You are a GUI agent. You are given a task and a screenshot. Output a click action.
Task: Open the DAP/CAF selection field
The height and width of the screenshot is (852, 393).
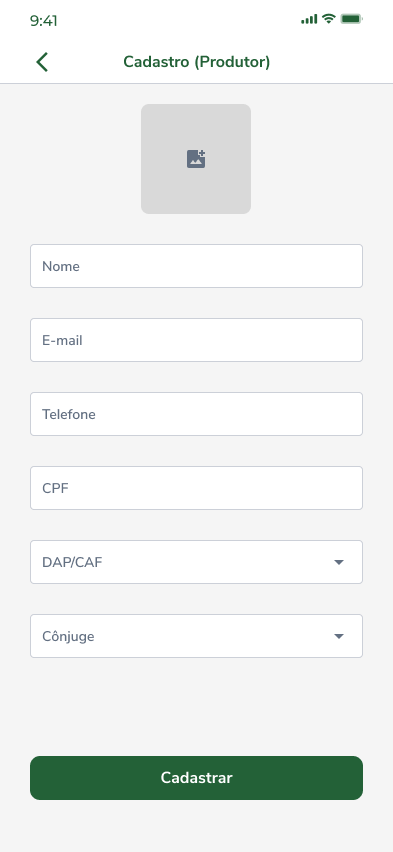click(x=196, y=562)
